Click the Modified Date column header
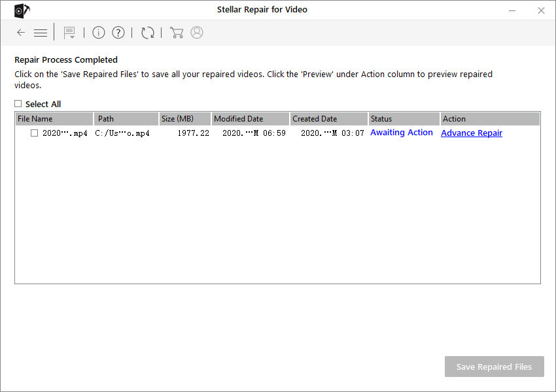This screenshot has height=392, width=556. (251, 119)
